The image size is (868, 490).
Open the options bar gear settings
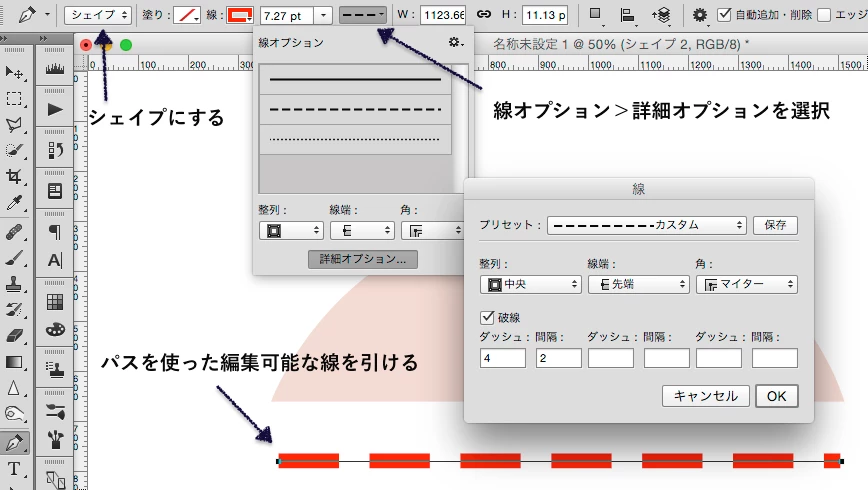700,15
